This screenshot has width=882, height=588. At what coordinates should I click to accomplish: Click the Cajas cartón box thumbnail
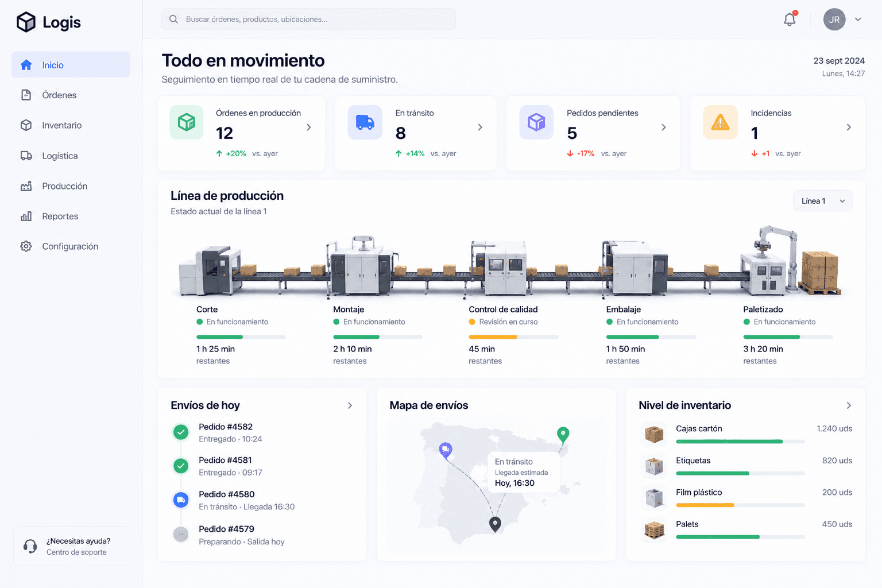654,434
